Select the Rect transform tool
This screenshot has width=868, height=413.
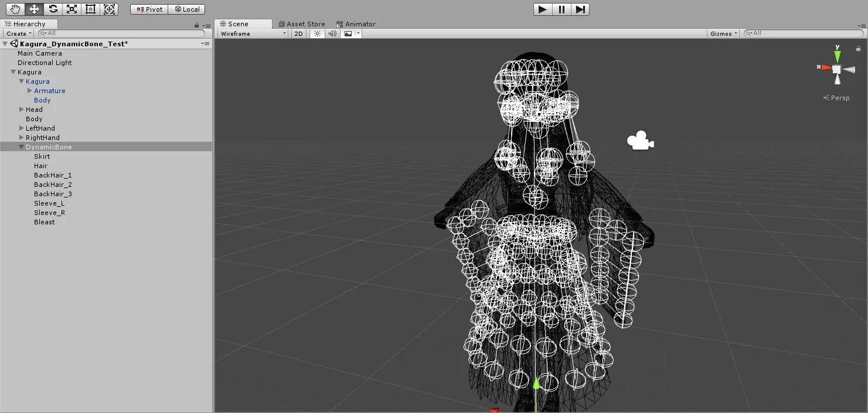[90, 9]
